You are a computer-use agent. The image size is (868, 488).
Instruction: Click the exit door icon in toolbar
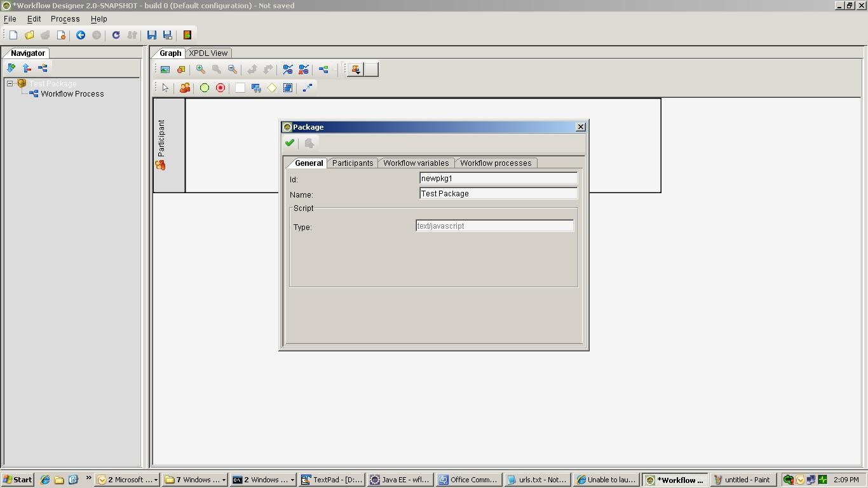tap(187, 35)
